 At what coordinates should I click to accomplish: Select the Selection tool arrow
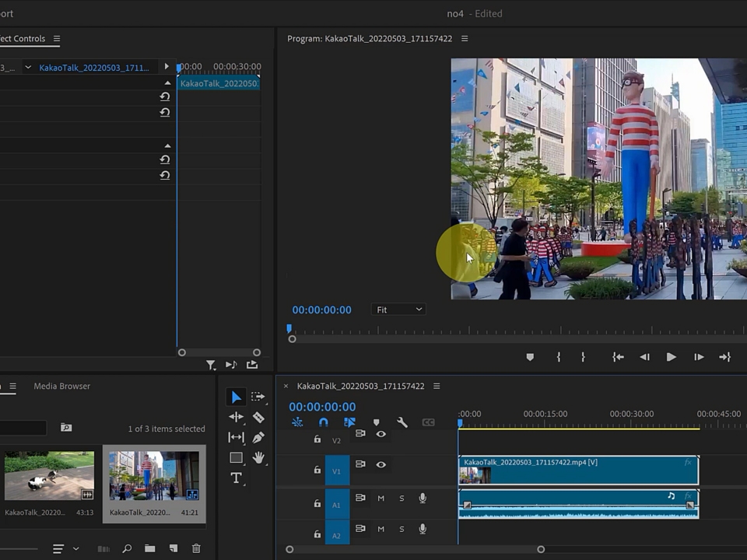click(236, 397)
